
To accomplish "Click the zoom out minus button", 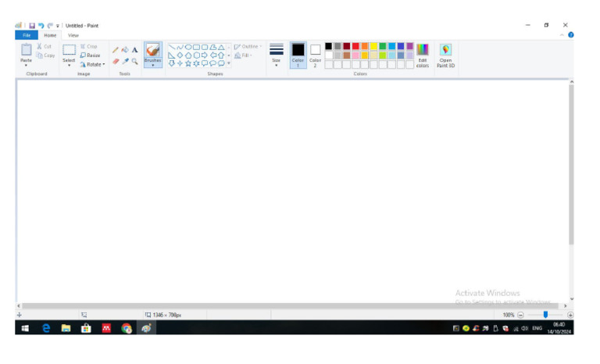I will pos(520,315).
